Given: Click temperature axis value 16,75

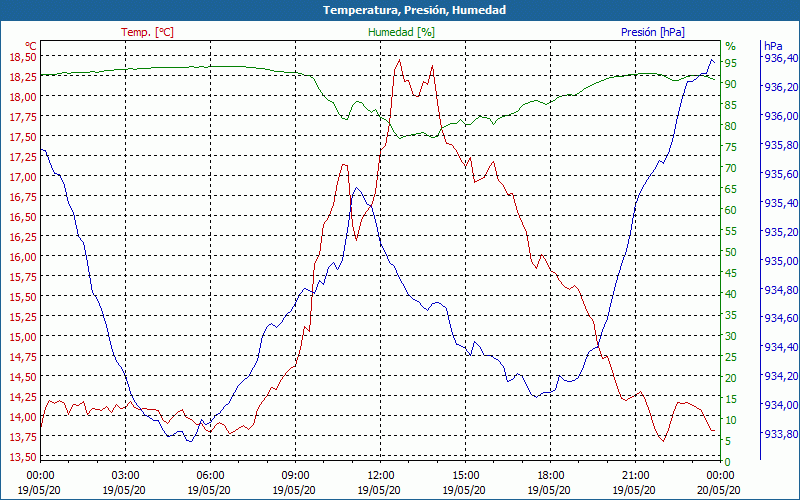Looking at the screenshot, I should click(23, 196).
